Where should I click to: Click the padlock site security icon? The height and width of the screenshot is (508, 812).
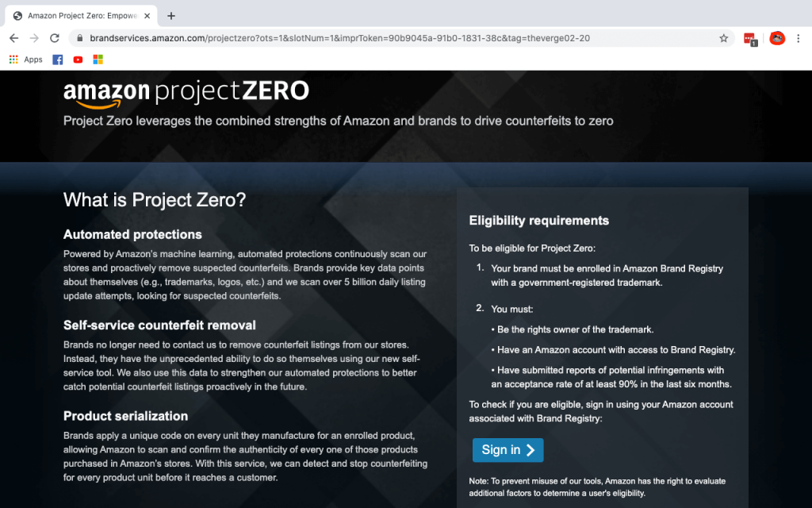click(79, 38)
